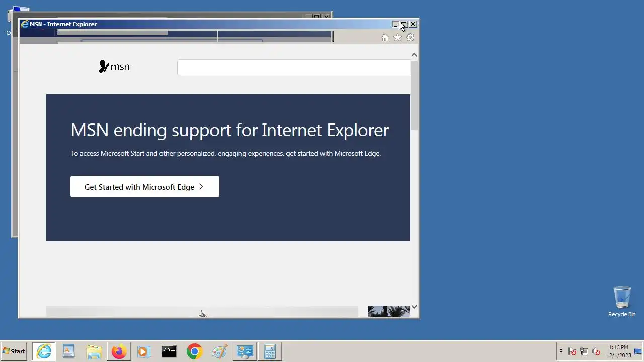Open Paint palette icon in taskbar

pos(219,351)
